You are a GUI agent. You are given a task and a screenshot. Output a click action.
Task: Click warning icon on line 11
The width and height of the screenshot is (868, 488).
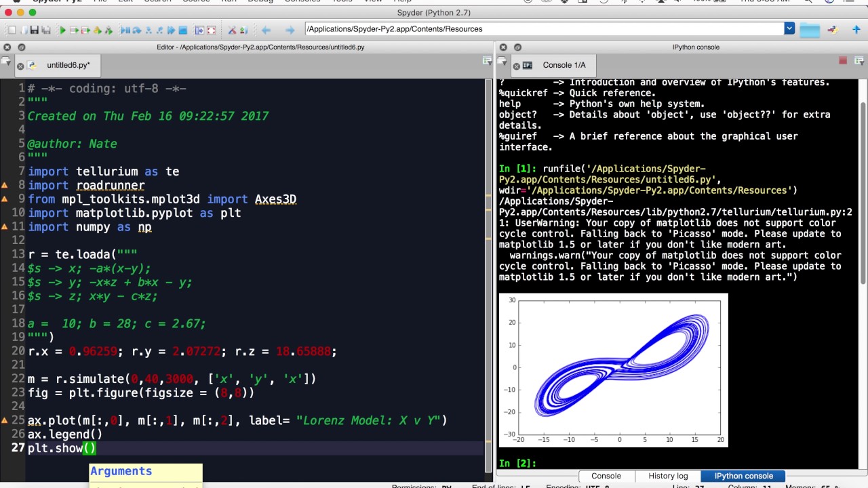pyautogui.click(x=5, y=226)
